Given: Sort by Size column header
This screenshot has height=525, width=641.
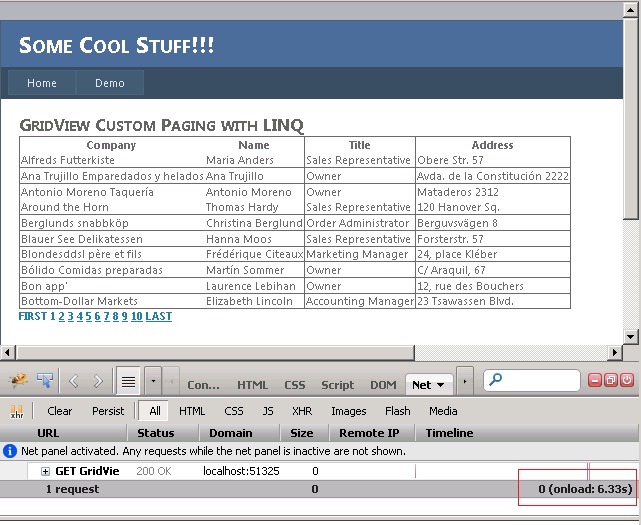Looking at the screenshot, I should [305, 433].
